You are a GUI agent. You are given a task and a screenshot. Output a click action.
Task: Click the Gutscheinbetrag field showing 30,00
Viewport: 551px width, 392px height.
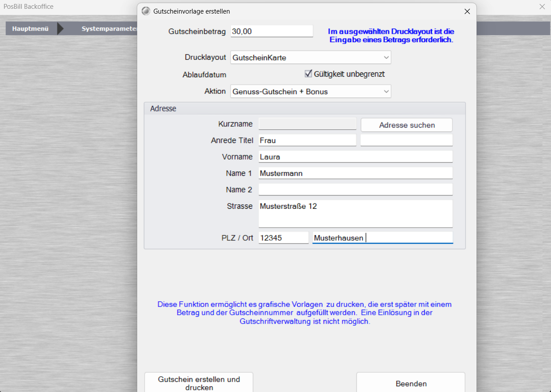(x=272, y=32)
